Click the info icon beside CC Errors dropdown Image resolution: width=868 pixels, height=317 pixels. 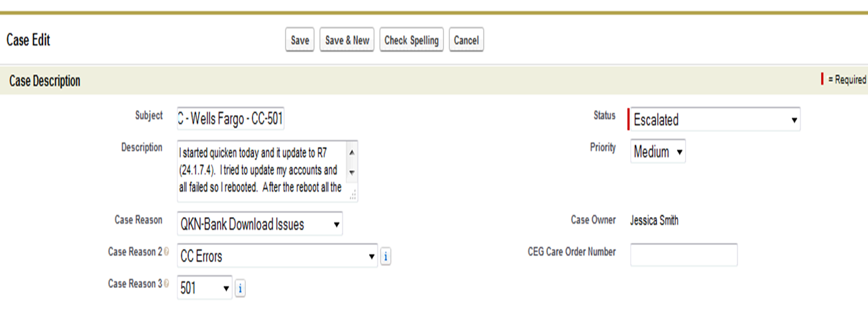(386, 256)
